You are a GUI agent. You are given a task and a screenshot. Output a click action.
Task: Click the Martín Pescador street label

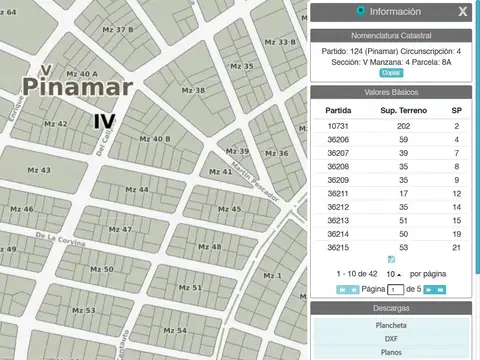click(255, 182)
